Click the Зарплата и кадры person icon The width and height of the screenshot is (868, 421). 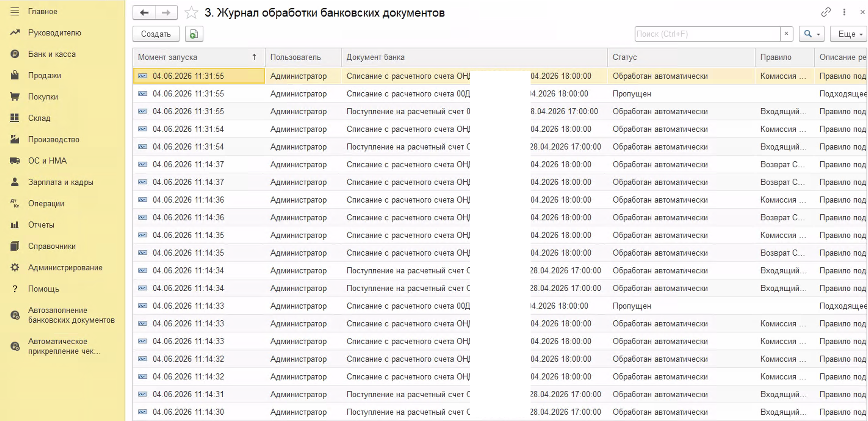click(x=14, y=182)
